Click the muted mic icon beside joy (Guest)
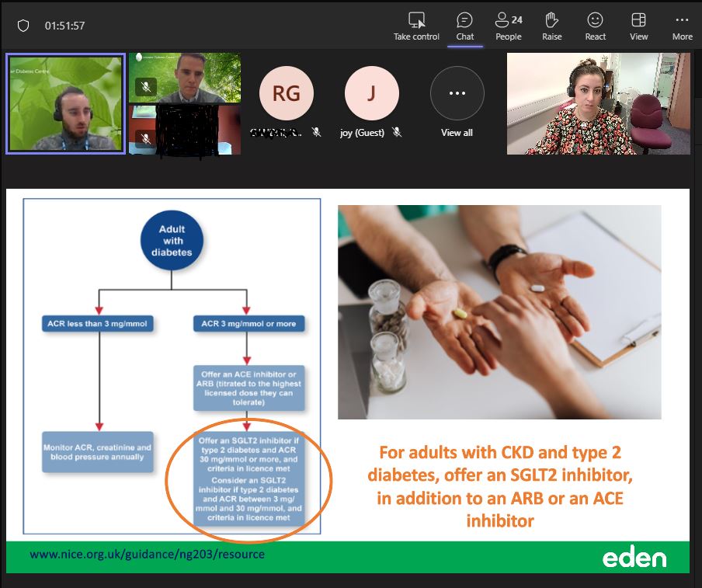This screenshot has width=702, height=588. pyautogui.click(x=397, y=132)
